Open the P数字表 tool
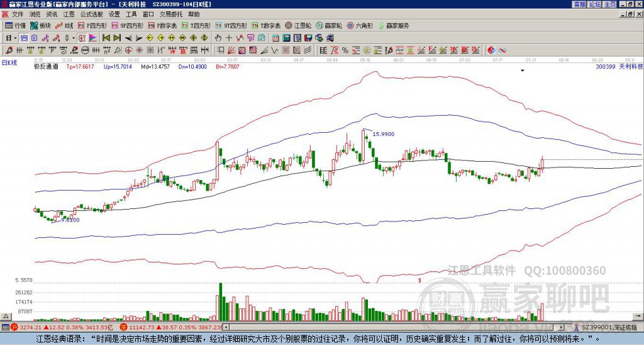This screenshot has height=345, width=644. click(162, 25)
